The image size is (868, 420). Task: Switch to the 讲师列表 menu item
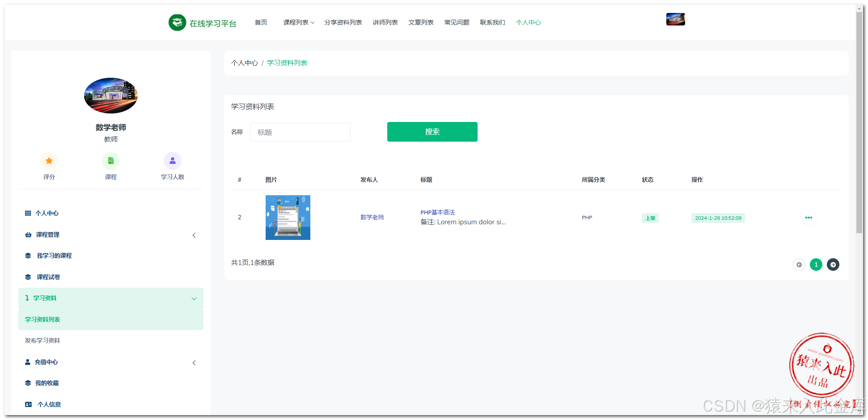click(x=385, y=22)
